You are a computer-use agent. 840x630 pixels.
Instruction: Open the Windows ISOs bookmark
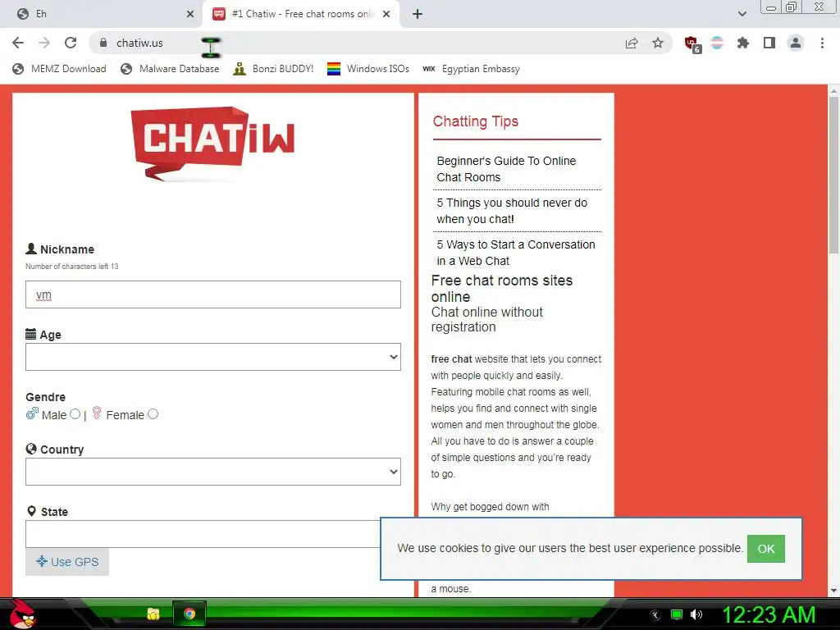click(368, 69)
